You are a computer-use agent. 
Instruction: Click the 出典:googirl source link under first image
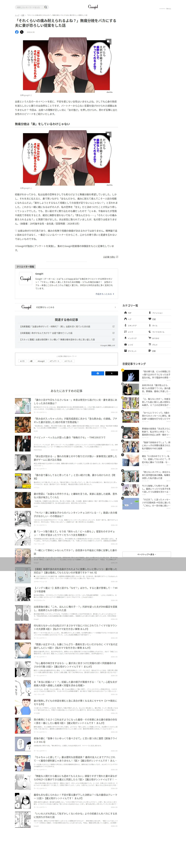pos(26,95)
